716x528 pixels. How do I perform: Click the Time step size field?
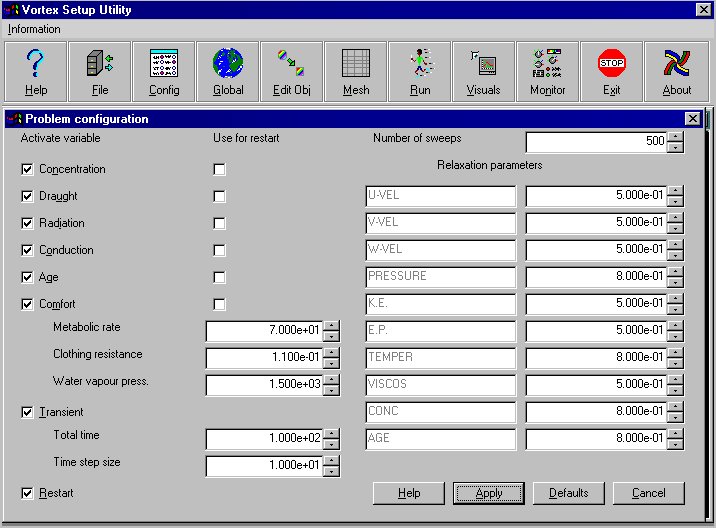(264, 465)
